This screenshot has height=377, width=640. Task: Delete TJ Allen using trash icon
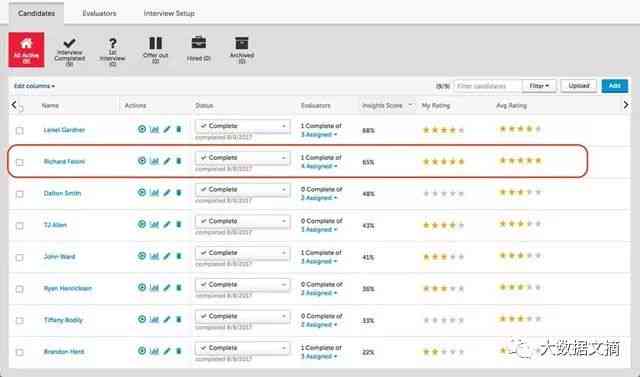click(x=178, y=224)
